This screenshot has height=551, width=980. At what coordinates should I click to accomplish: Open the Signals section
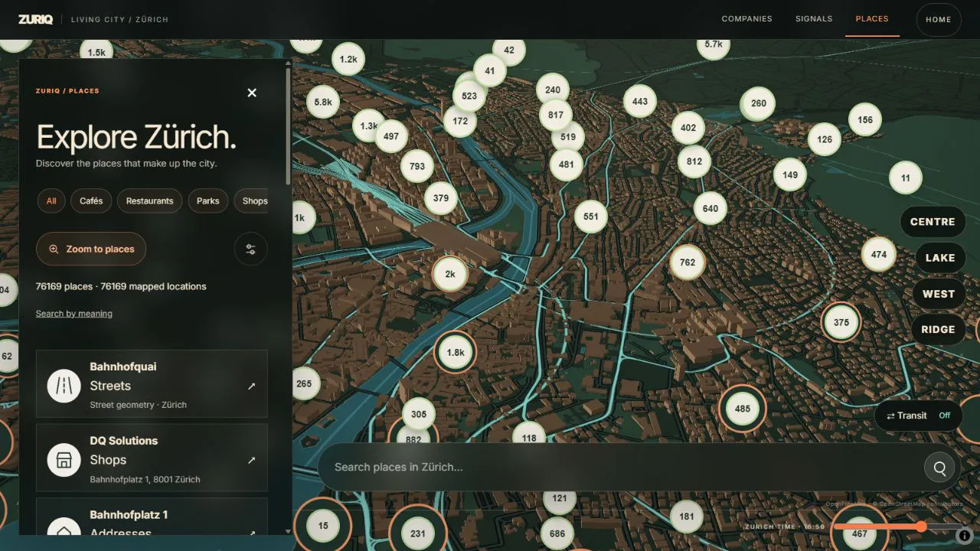(x=814, y=19)
